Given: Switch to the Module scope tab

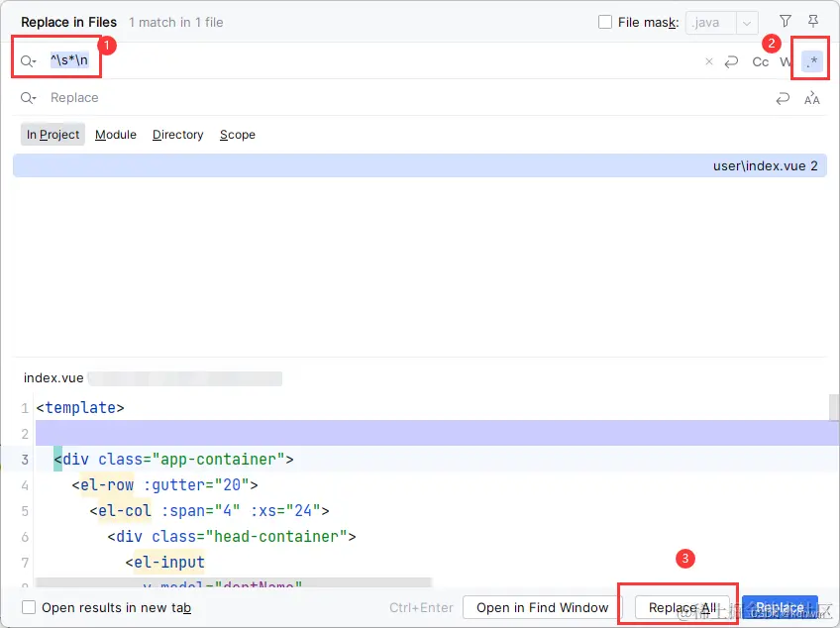Looking at the screenshot, I should coord(116,135).
